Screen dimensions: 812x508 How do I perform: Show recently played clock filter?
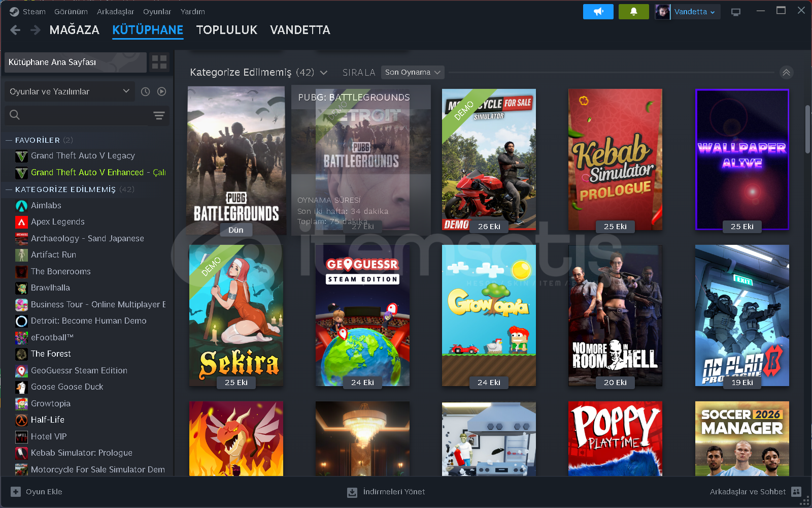coord(145,91)
